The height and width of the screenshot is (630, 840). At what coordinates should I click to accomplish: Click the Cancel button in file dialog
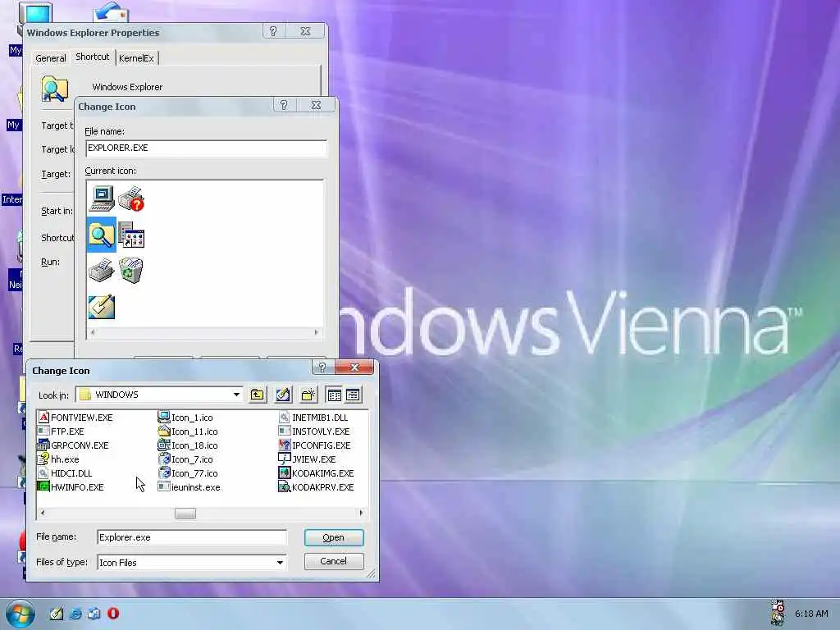coord(334,561)
